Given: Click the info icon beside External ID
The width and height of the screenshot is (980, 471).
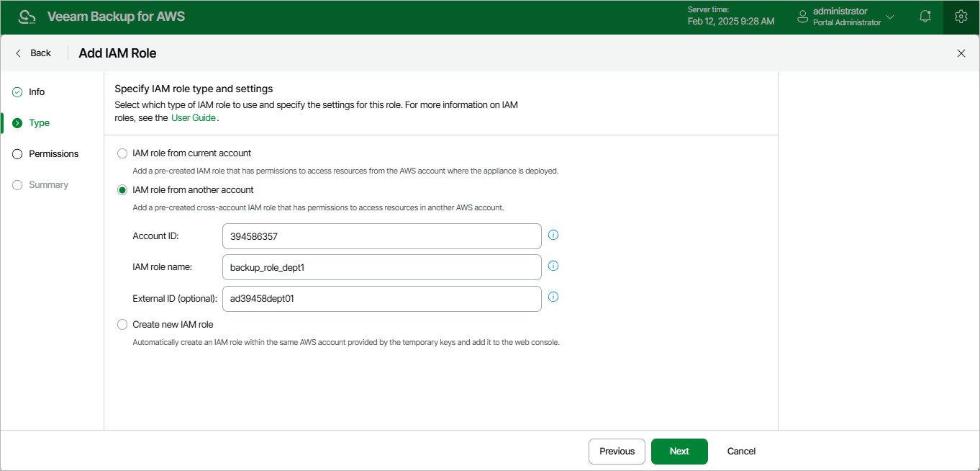Looking at the screenshot, I should point(553,297).
